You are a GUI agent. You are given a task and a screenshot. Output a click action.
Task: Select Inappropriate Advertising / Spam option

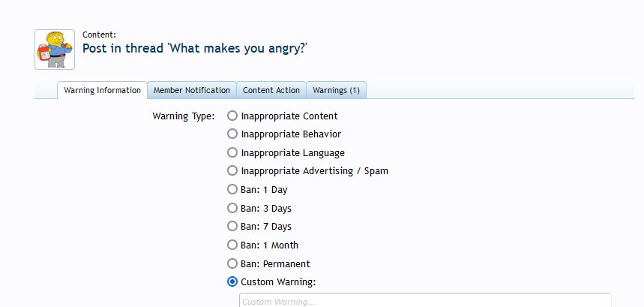pos(232,170)
